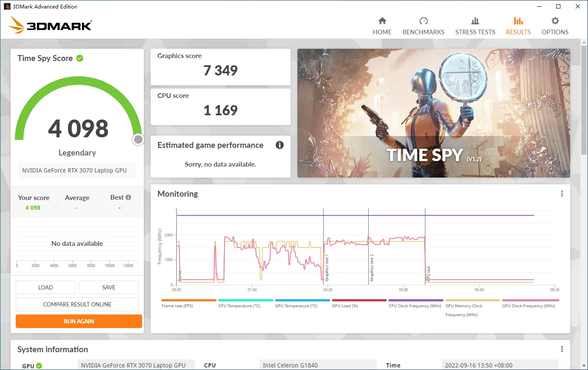Click the gray score gauge end knob
This screenshot has width=588, height=370.
pyautogui.click(x=138, y=139)
